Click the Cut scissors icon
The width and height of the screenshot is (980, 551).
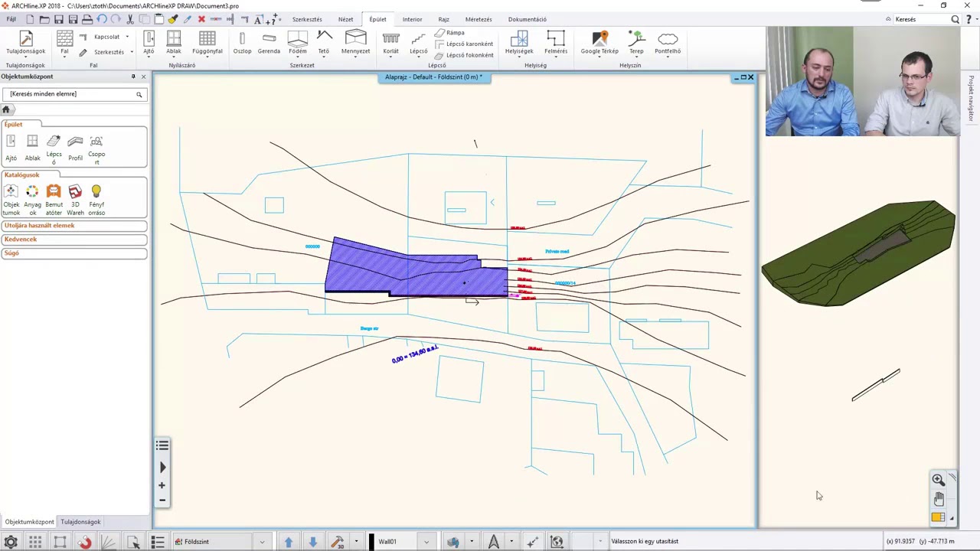click(x=130, y=19)
